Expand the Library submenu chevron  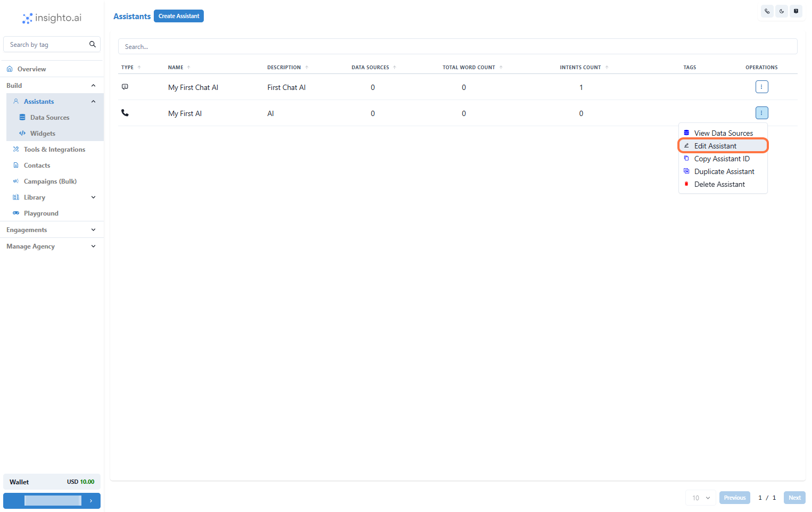(94, 197)
